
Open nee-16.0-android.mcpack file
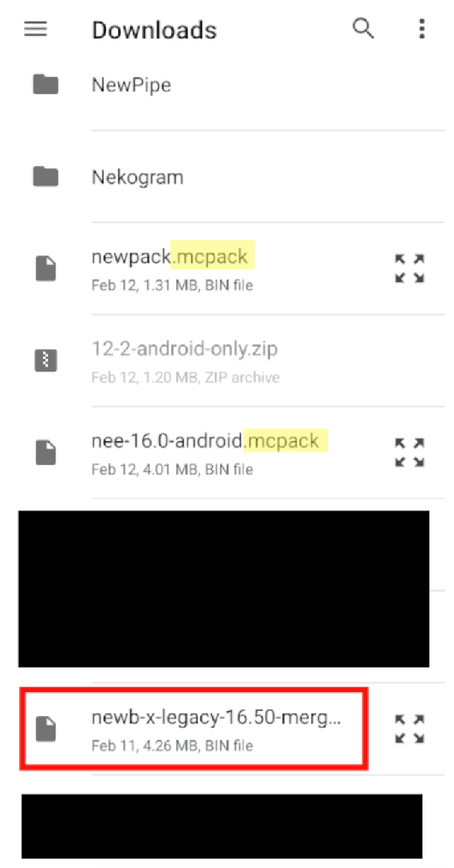(x=208, y=441)
